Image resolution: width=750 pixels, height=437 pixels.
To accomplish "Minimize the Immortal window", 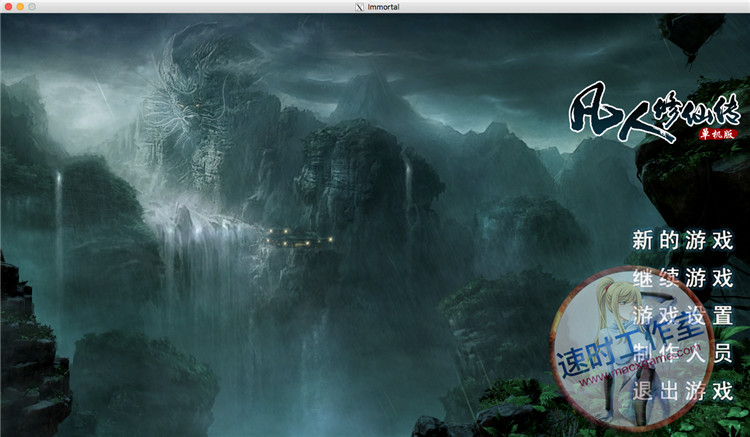I will pyautogui.click(x=20, y=7).
